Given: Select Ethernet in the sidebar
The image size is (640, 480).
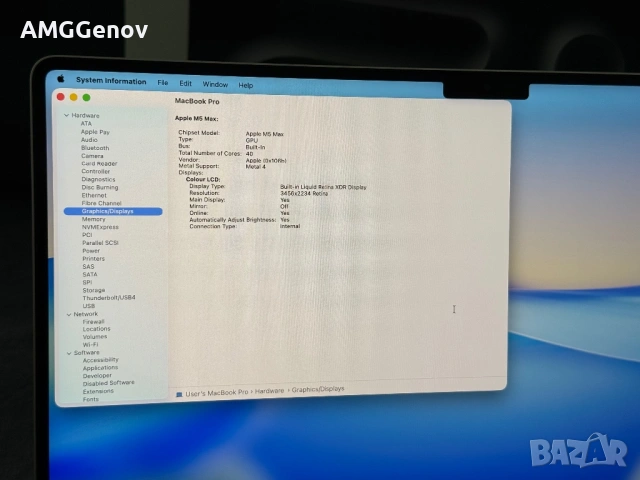Looking at the screenshot, I should coord(94,195).
